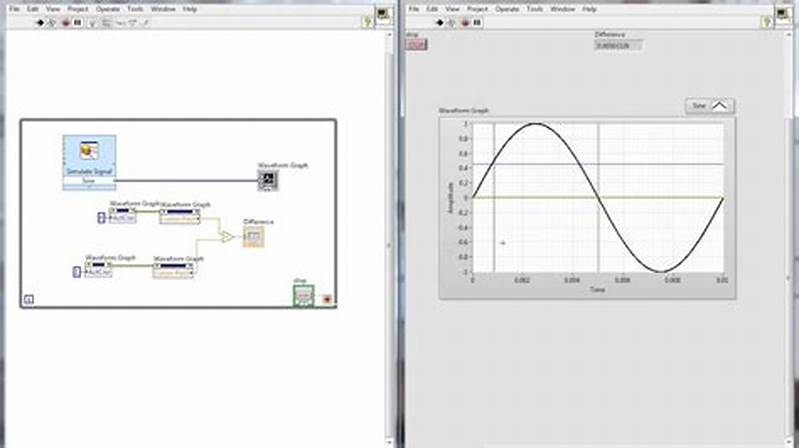Expand Simulate Signal Sine output terminal
The height and width of the screenshot is (448, 800).
click(89, 181)
